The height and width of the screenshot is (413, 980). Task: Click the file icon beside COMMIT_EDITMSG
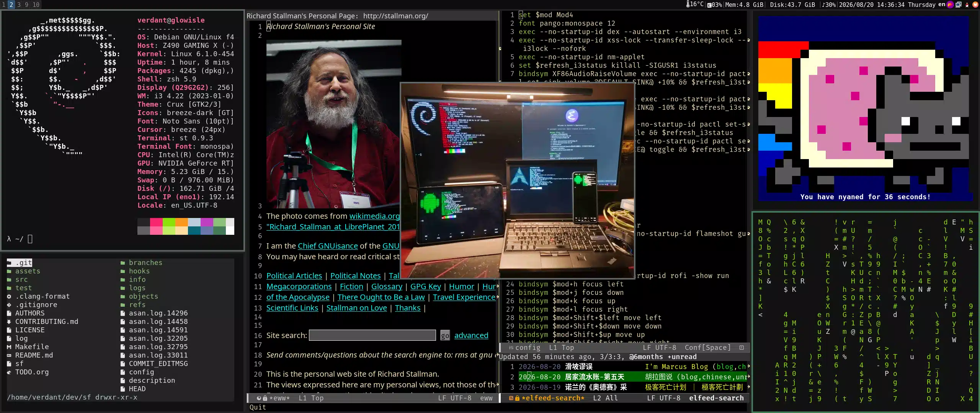point(123,364)
